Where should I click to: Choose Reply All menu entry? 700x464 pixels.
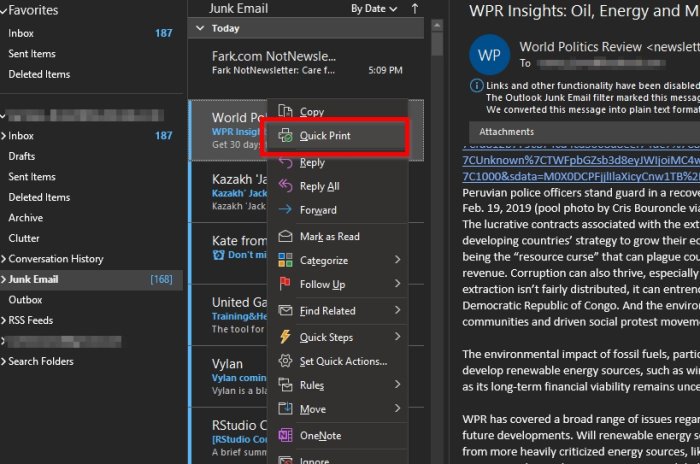point(338,186)
